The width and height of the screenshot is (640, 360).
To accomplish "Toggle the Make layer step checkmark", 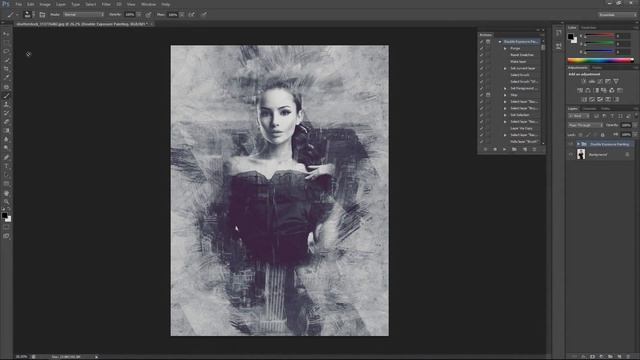I will click(x=482, y=62).
